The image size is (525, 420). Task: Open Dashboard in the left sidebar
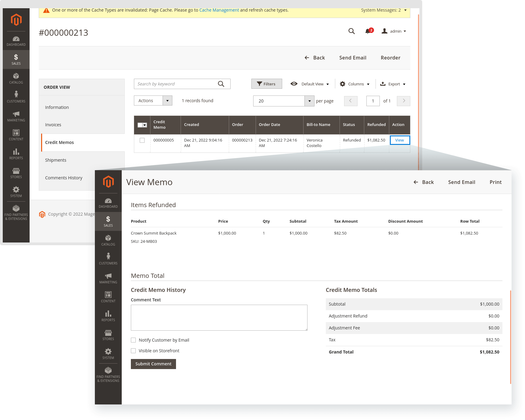[16, 41]
